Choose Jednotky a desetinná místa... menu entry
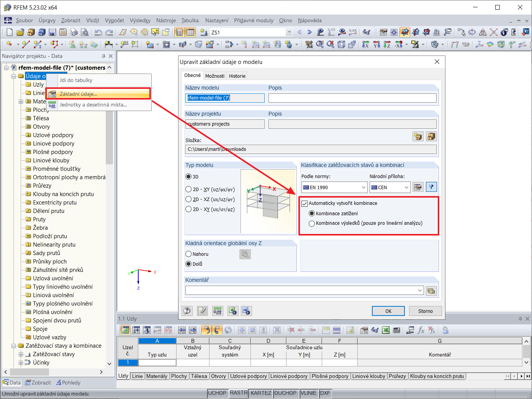Image resolution: width=532 pixels, height=399 pixels. click(x=98, y=105)
